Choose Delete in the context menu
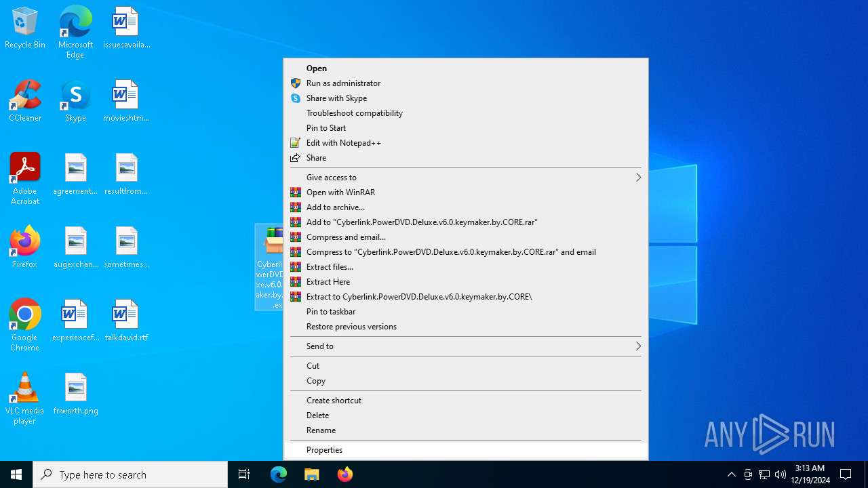The image size is (868, 488). pyautogui.click(x=466, y=415)
